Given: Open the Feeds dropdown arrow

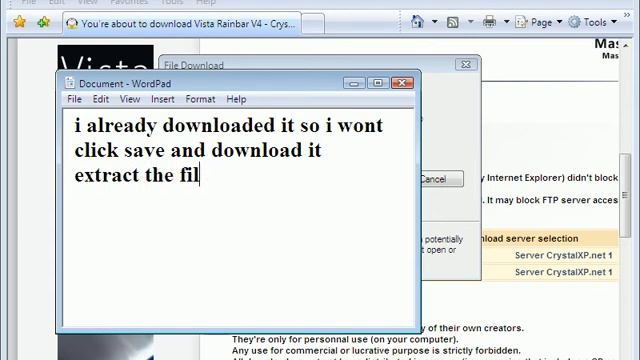Looking at the screenshot, I should pyautogui.click(x=471, y=22).
